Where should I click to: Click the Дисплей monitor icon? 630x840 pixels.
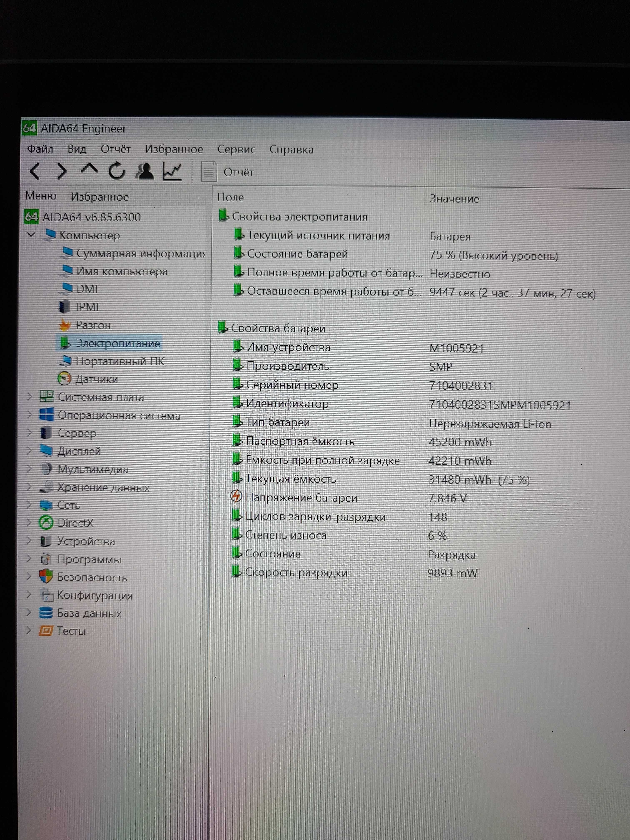click(46, 451)
